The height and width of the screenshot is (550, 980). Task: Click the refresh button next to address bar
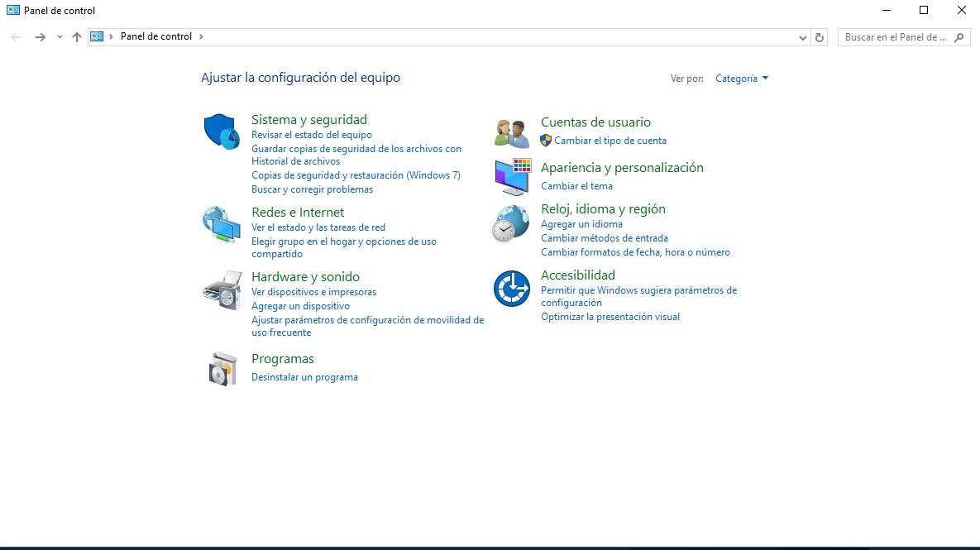coord(820,37)
